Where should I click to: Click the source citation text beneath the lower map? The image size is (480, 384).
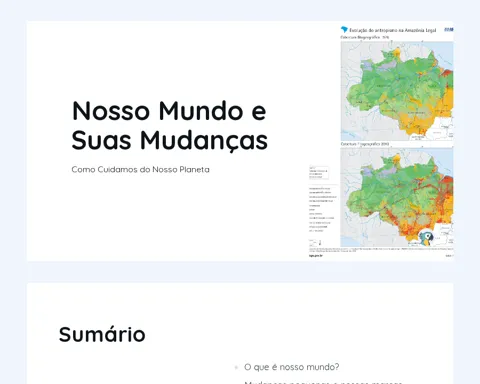381,249
